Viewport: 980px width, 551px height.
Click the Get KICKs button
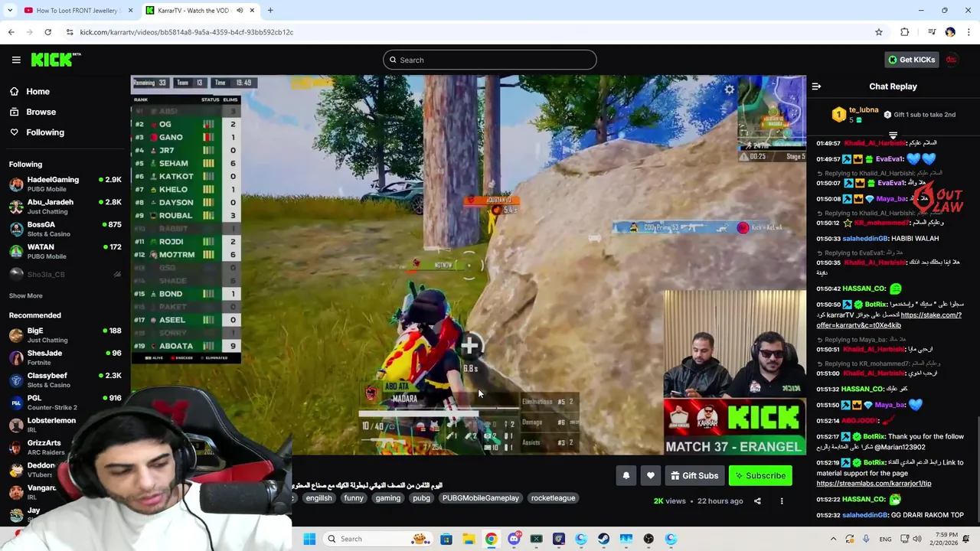[x=911, y=60]
